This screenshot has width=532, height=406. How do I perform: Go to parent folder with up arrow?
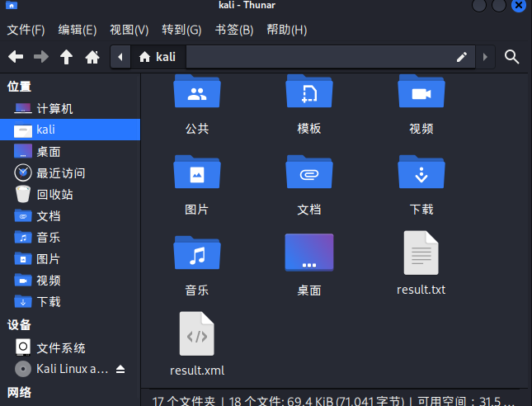tap(67, 57)
